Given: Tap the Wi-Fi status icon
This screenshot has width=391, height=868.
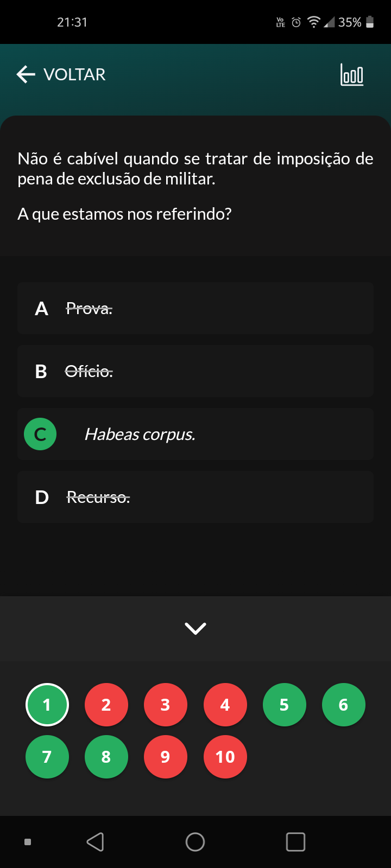Looking at the screenshot, I should point(313,22).
